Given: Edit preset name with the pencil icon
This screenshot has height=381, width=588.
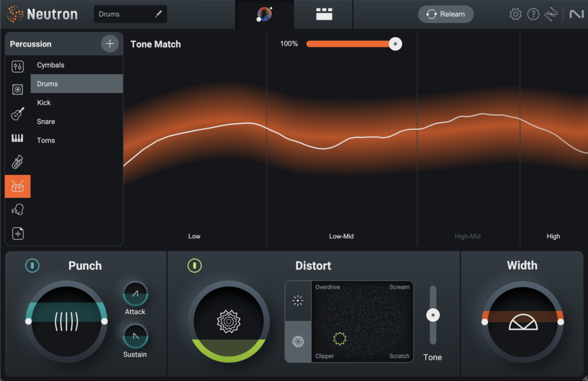Looking at the screenshot, I should 158,14.
